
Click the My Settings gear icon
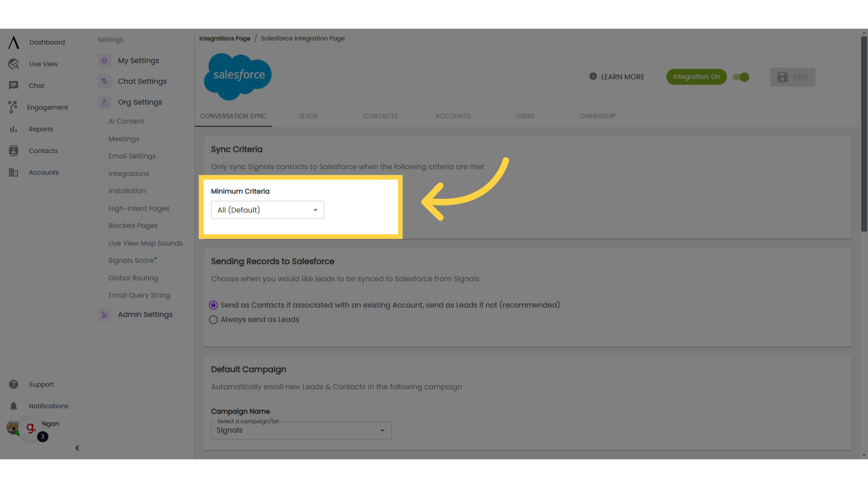click(x=104, y=61)
